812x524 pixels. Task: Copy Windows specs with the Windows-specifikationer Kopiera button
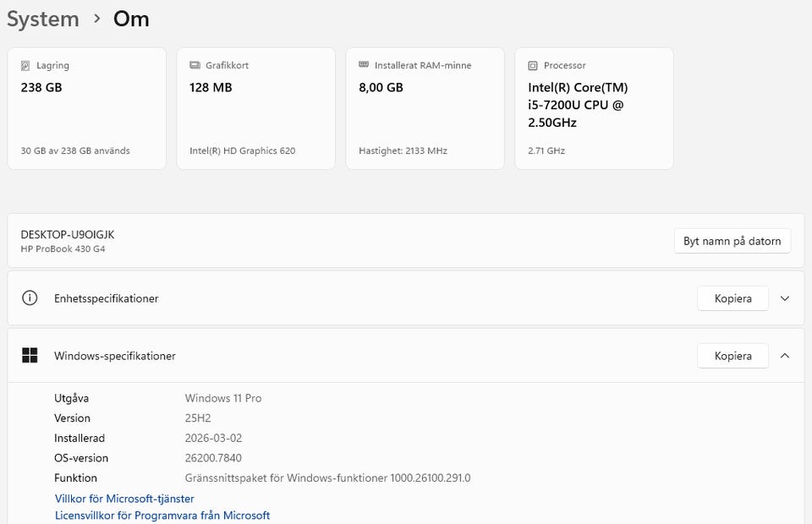732,356
